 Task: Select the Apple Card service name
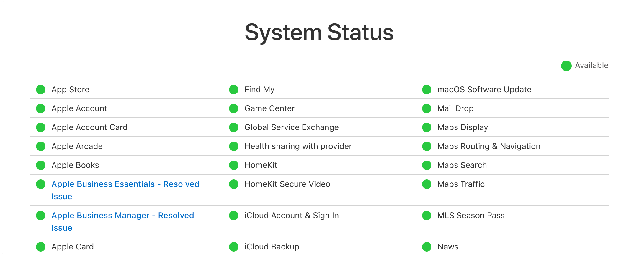tap(73, 247)
